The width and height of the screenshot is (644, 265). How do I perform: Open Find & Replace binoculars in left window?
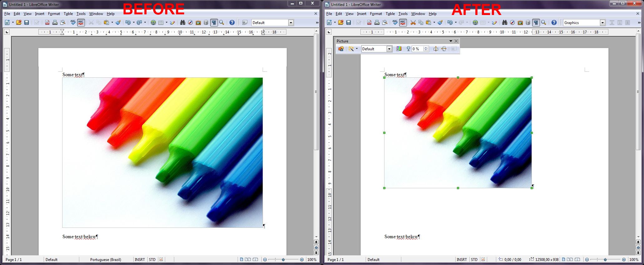[x=183, y=22]
